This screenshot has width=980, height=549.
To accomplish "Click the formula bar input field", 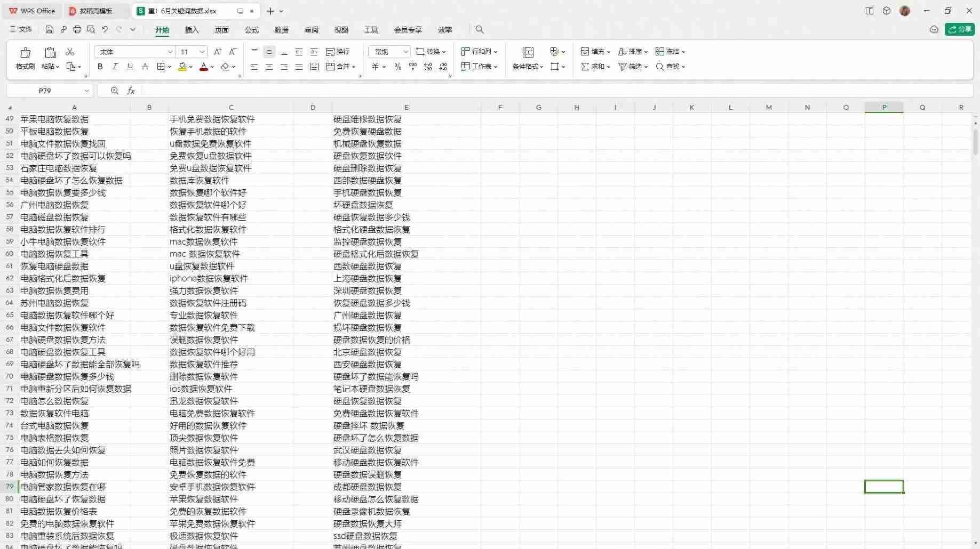I will [556, 91].
